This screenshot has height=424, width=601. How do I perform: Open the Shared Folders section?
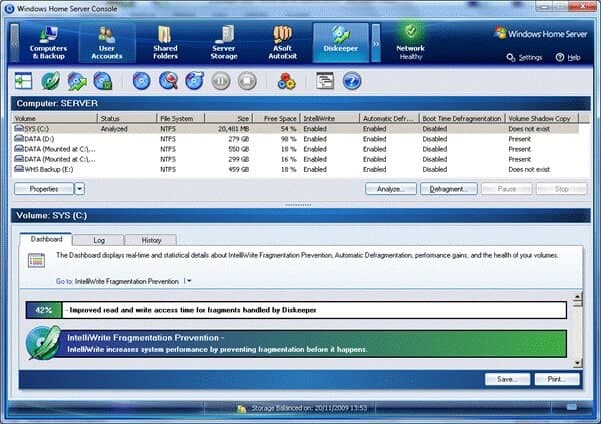click(164, 42)
